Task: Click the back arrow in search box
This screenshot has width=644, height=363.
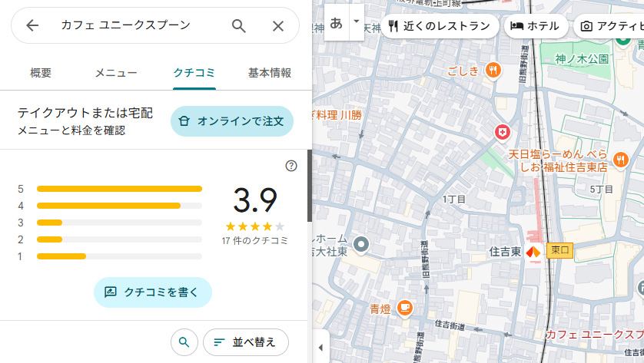Action: [x=32, y=25]
